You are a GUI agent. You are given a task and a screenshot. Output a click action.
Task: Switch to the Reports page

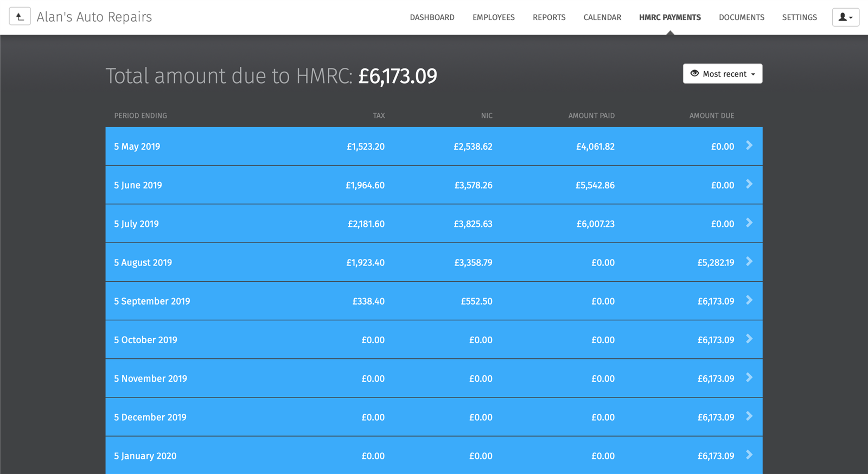pyautogui.click(x=548, y=17)
